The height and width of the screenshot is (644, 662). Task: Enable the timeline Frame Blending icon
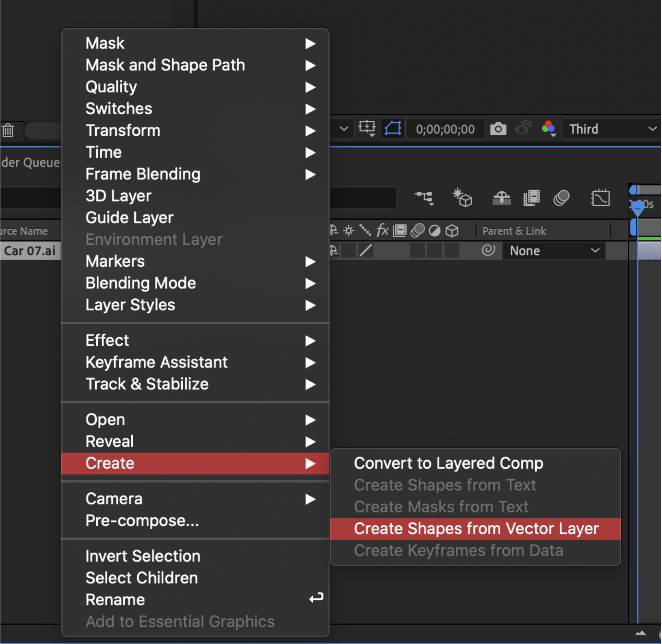[x=531, y=197]
